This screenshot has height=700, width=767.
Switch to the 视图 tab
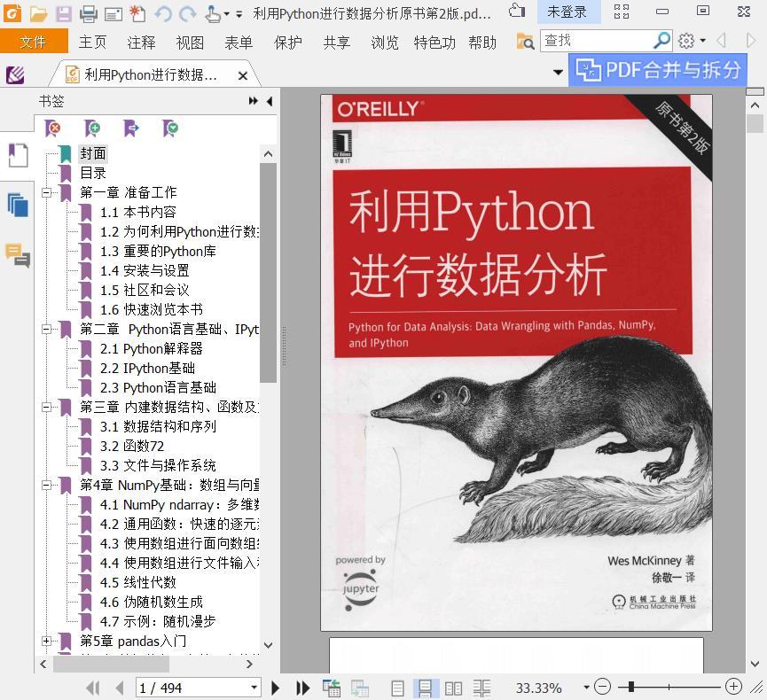[x=190, y=43]
